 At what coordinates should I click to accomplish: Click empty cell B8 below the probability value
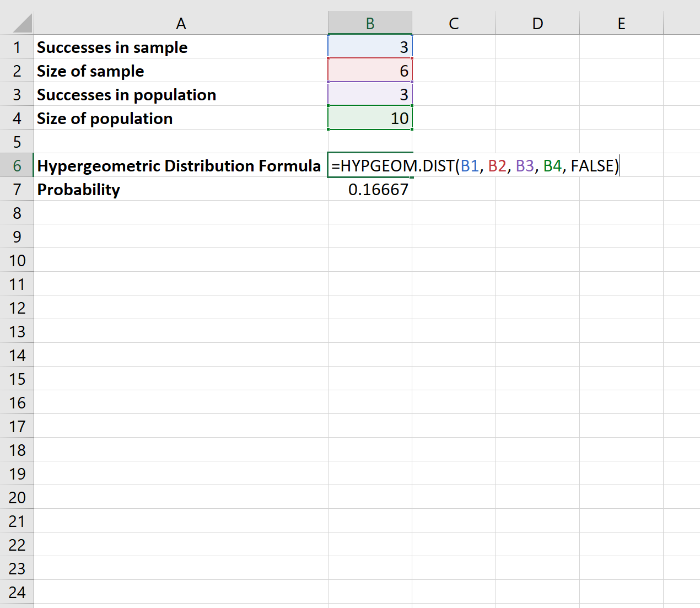tap(369, 212)
